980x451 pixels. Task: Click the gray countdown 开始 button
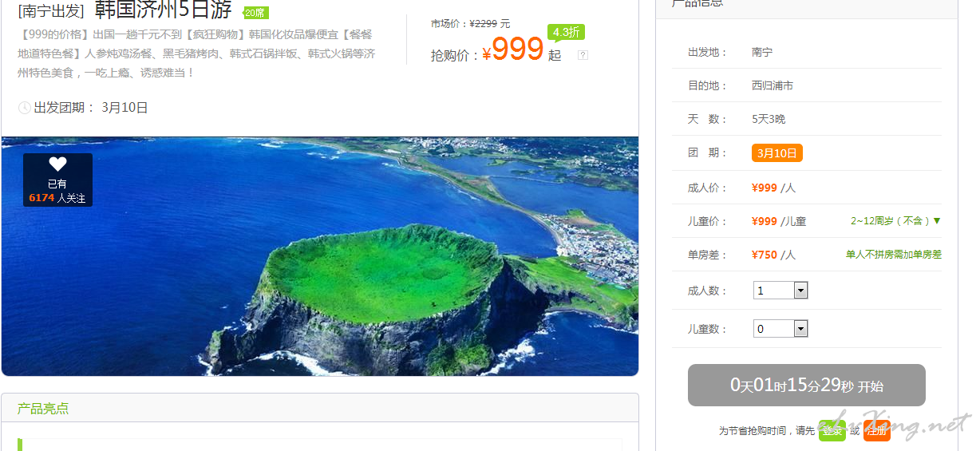(806, 386)
